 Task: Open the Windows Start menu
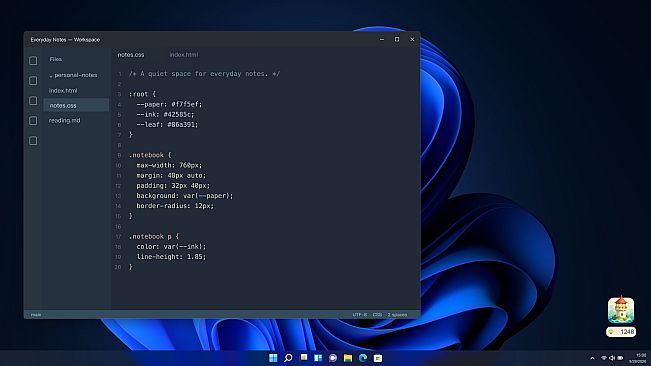[x=273, y=358]
